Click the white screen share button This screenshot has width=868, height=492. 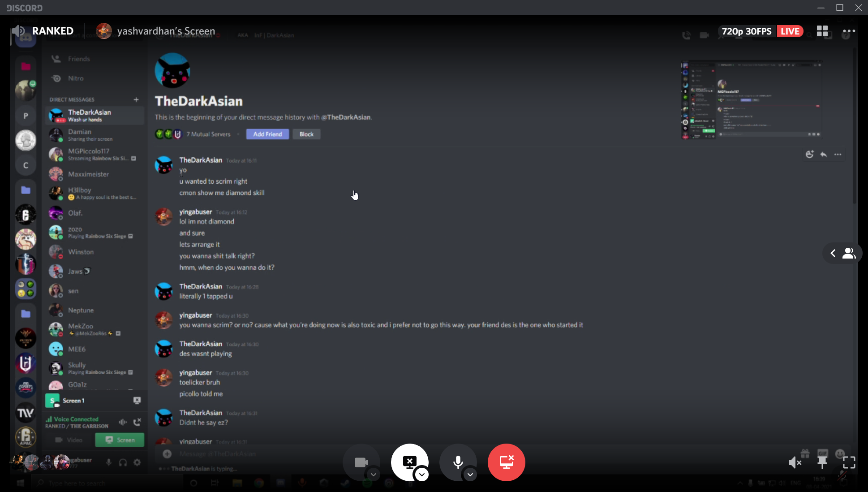pos(409,462)
